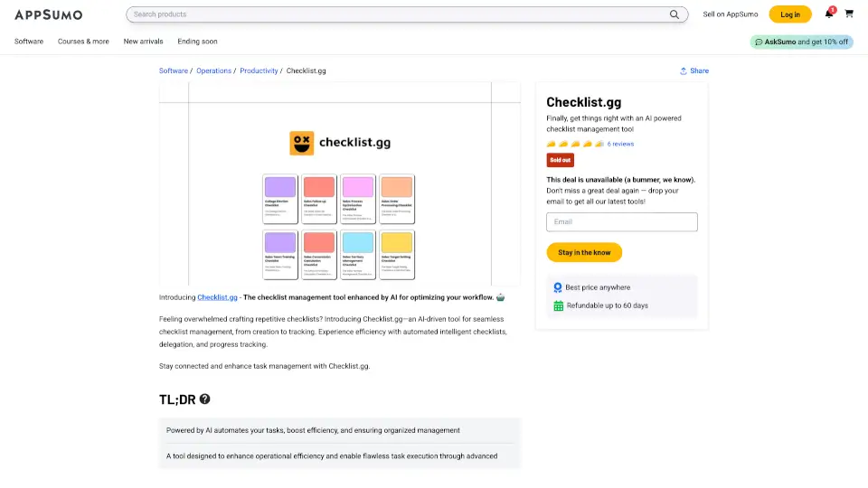Click AskSumo get 10% off banner

(x=801, y=42)
